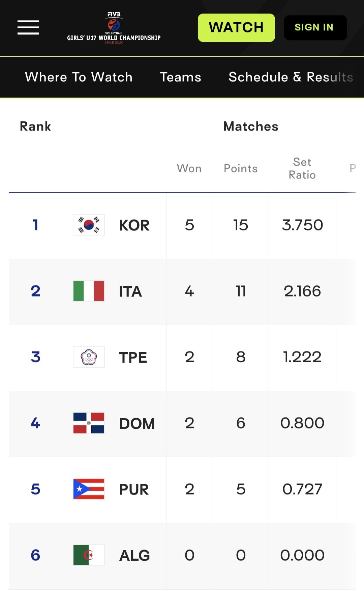Open the ITA team link

point(130,291)
